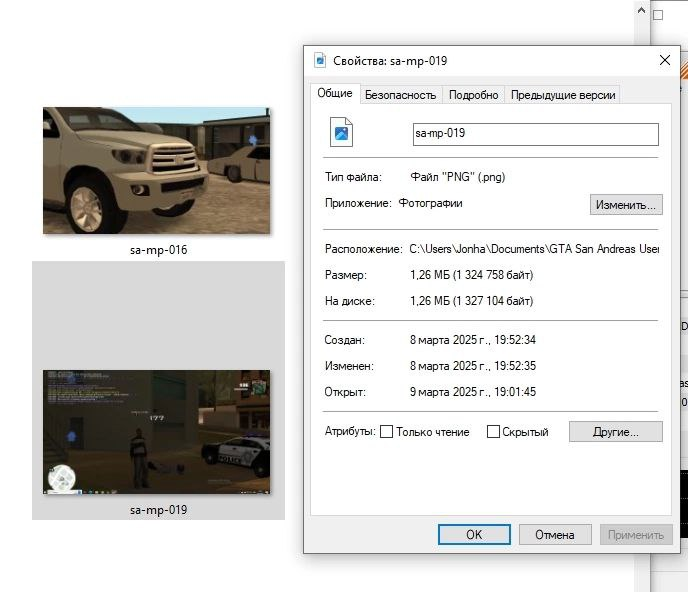Close the Свойства: sa-mp-019 dialog
The height and width of the screenshot is (592, 688).
click(x=664, y=60)
